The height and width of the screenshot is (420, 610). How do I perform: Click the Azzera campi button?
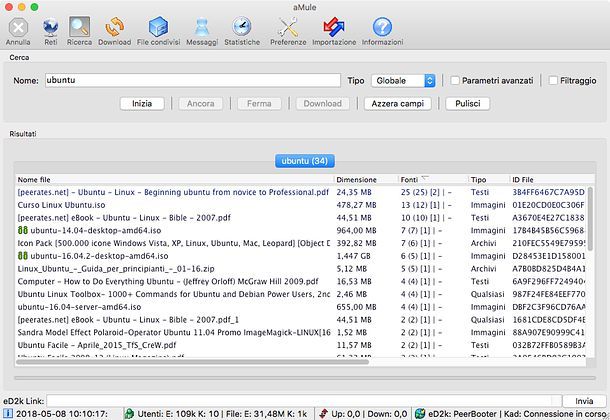(399, 103)
